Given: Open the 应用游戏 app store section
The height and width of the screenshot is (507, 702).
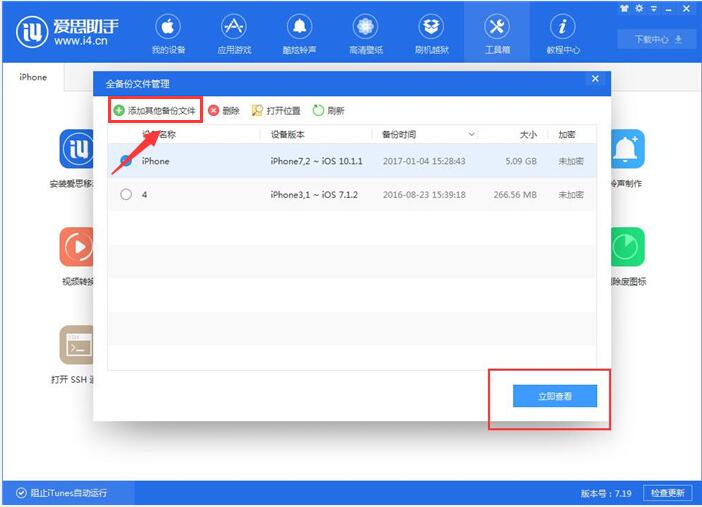Looking at the screenshot, I should tap(234, 34).
